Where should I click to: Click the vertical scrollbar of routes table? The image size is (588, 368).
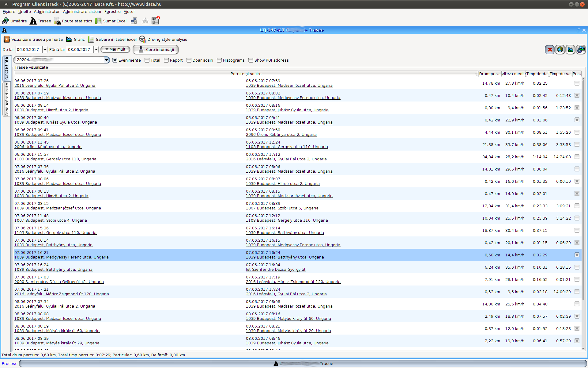583,190
